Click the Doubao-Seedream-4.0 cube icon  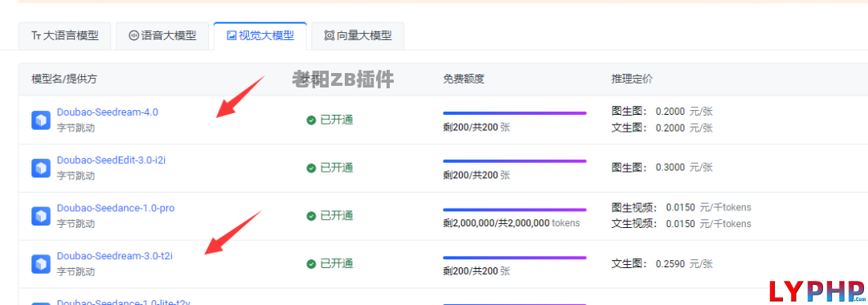point(41,120)
